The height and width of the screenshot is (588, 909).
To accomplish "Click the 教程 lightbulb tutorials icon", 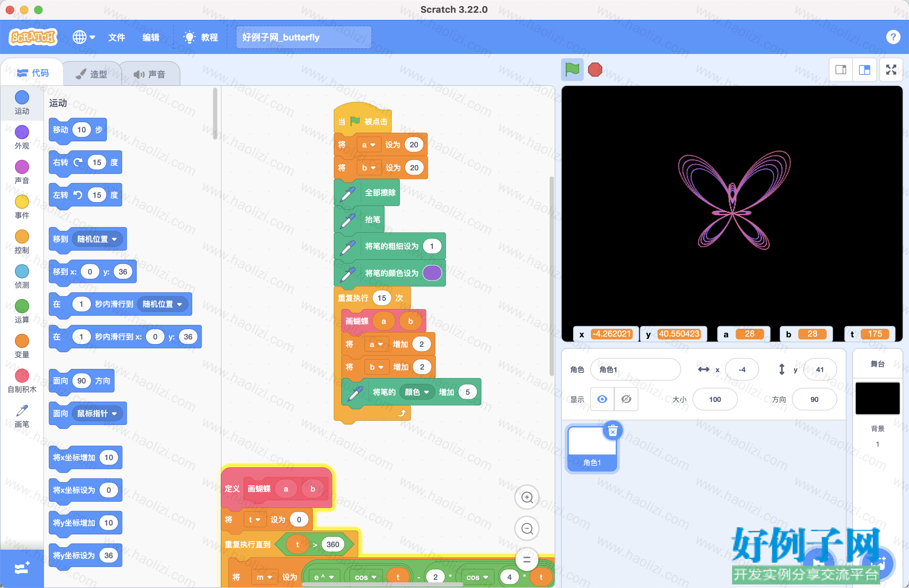I will 189,37.
